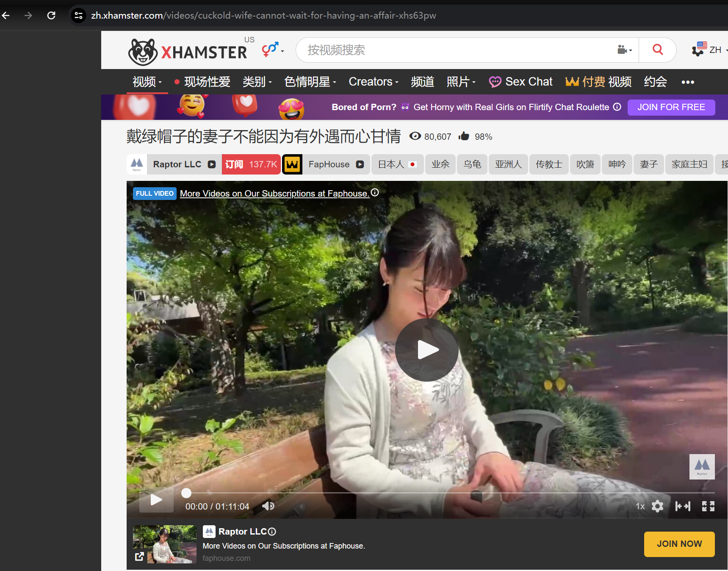Viewport: 728px width, 571px height.
Task: Click the magnifying glass search icon
Action: [x=657, y=50]
